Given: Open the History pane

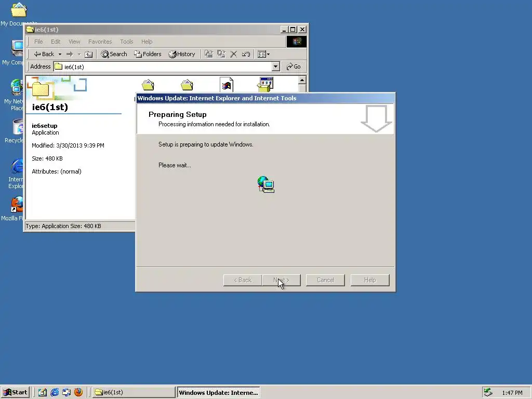Looking at the screenshot, I should pos(182,54).
